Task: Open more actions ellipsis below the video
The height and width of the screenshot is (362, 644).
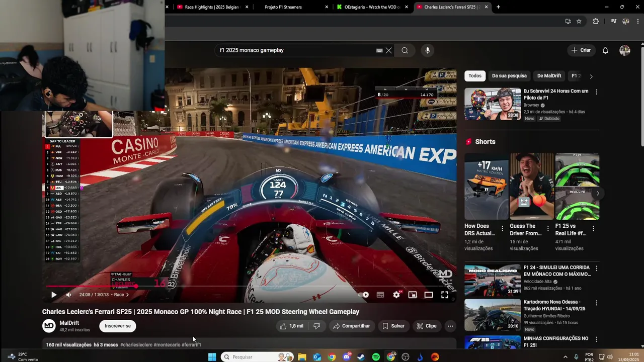Action: coord(450,326)
